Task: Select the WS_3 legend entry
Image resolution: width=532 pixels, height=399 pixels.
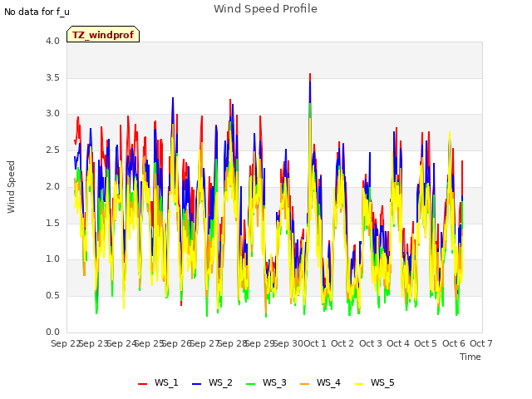Action: click(266, 382)
